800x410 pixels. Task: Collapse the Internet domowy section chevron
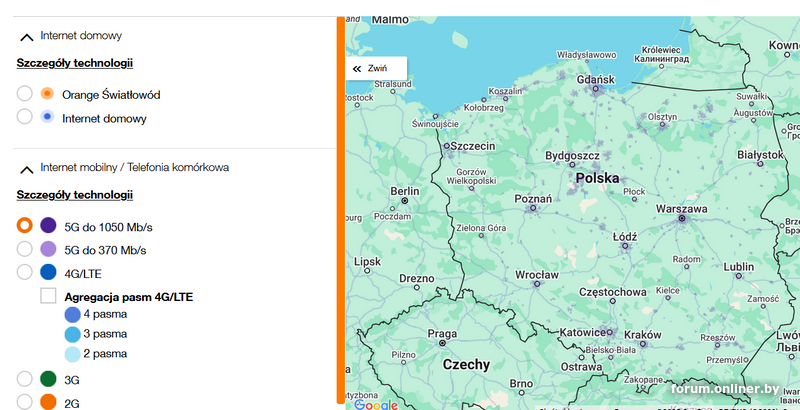coord(27,37)
